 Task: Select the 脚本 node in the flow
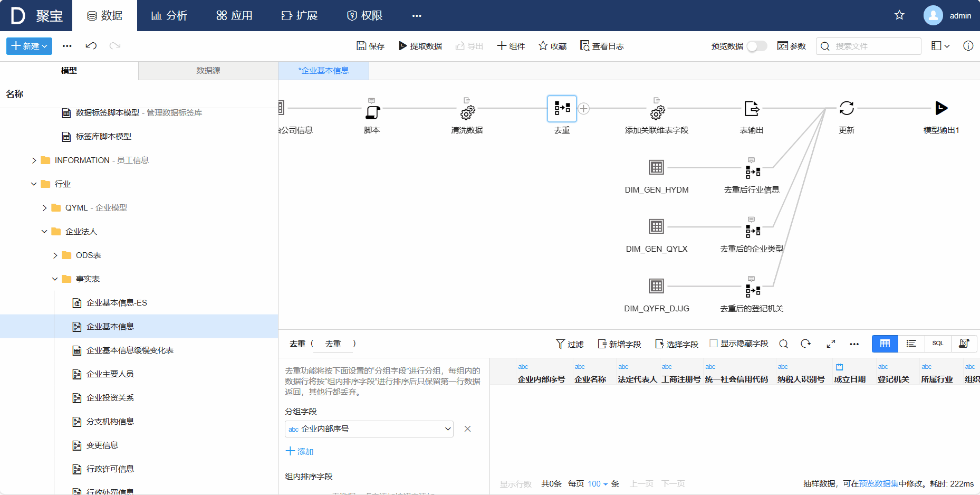point(372,111)
